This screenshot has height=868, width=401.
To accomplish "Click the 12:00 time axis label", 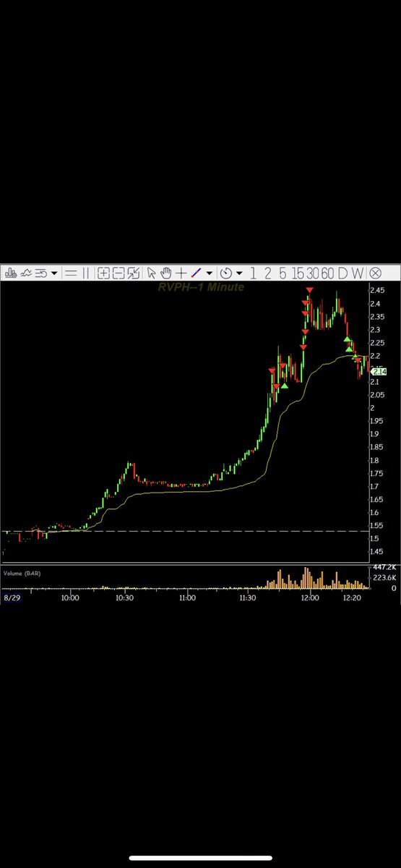I will click(x=310, y=598).
